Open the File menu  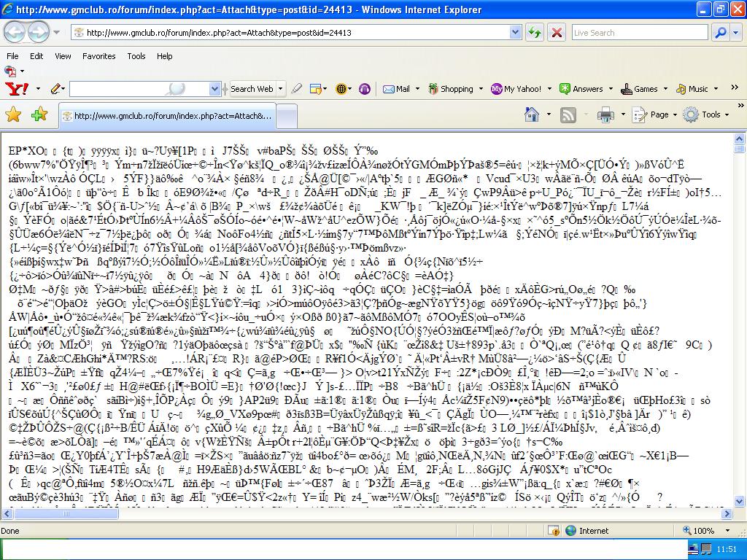coord(12,56)
